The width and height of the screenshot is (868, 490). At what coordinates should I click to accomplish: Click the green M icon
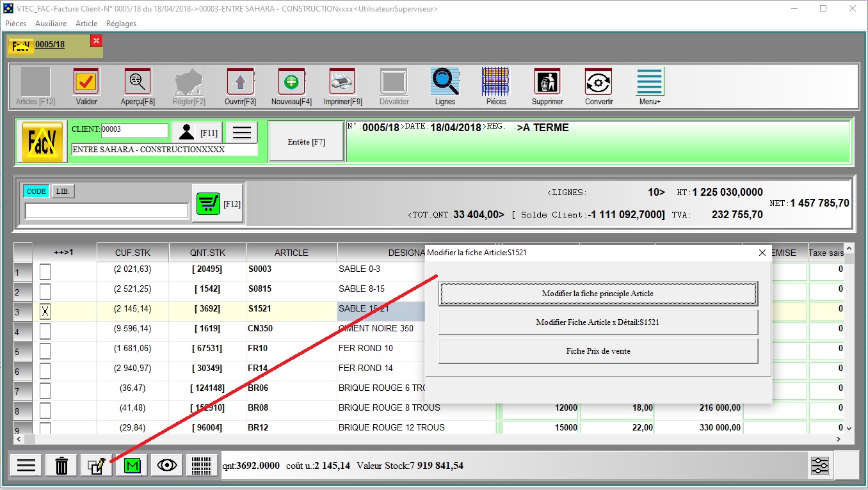[x=132, y=466]
